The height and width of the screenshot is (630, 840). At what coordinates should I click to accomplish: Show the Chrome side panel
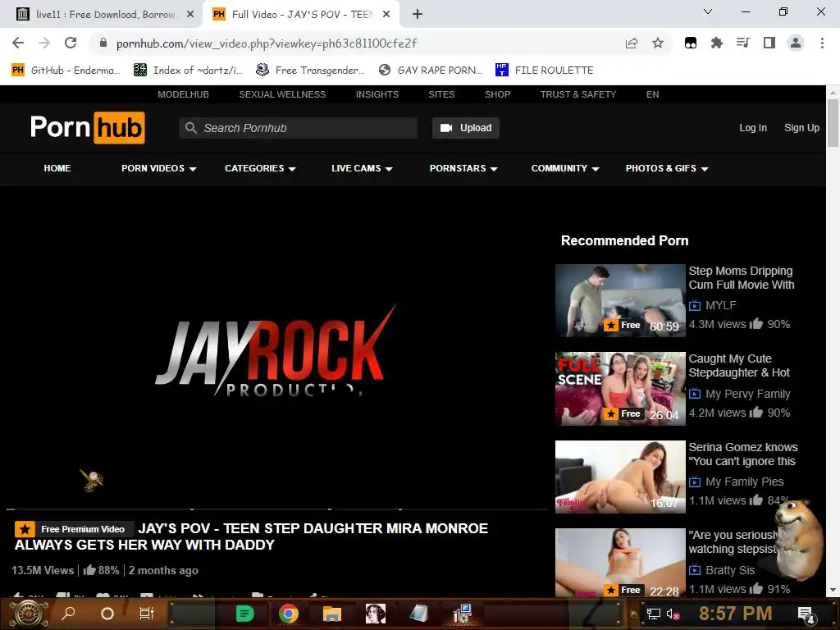(x=769, y=43)
